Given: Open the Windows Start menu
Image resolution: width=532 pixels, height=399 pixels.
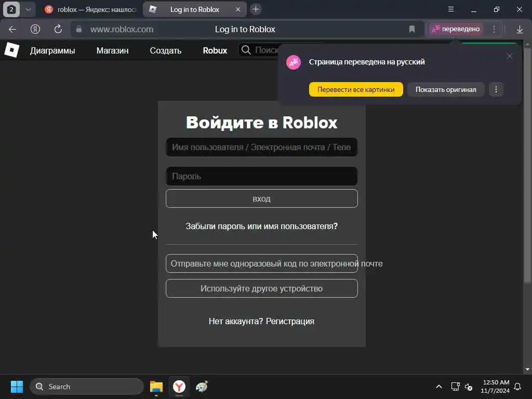Looking at the screenshot, I should [17, 387].
